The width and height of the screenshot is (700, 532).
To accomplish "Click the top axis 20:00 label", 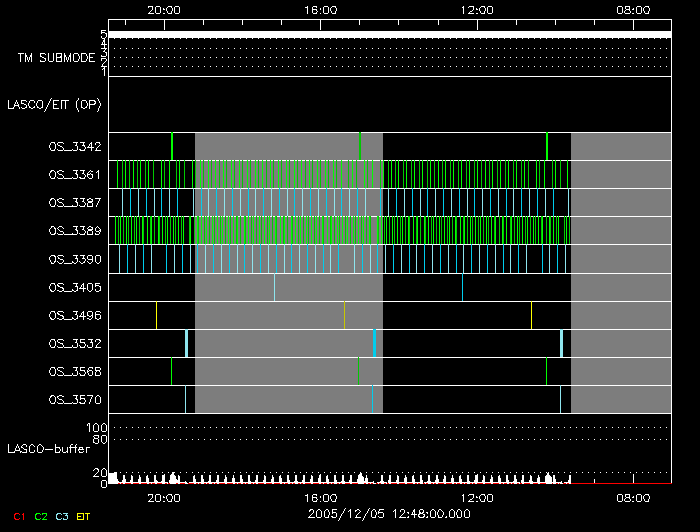I will tap(164, 10).
